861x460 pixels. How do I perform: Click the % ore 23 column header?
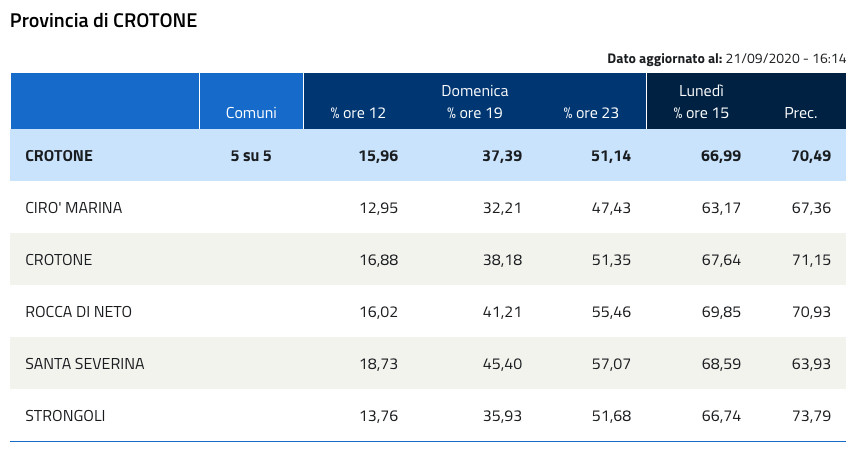[590, 113]
